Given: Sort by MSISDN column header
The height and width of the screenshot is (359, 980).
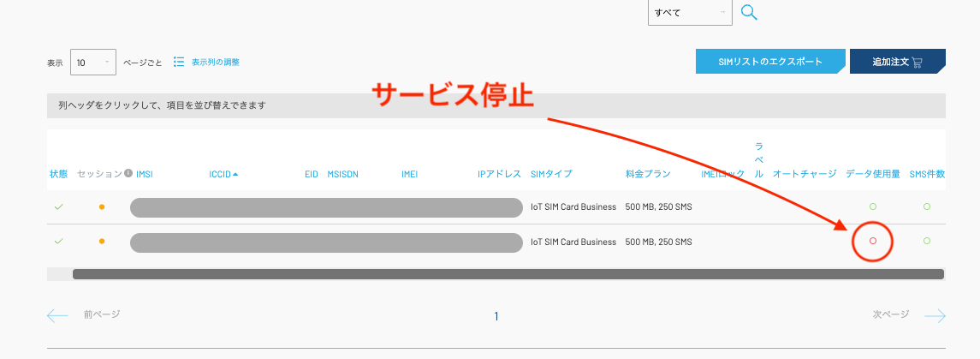Looking at the screenshot, I should point(342,175).
